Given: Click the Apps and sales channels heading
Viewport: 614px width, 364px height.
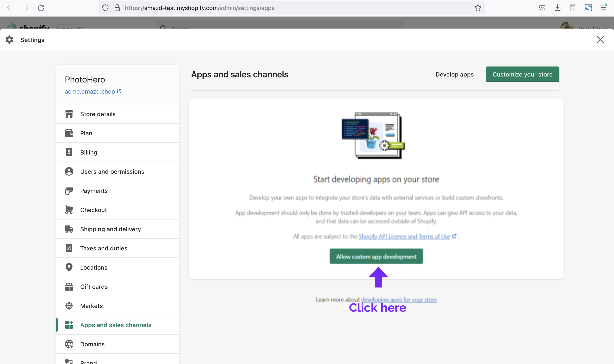Looking at the screenshot, I should 240,74.
